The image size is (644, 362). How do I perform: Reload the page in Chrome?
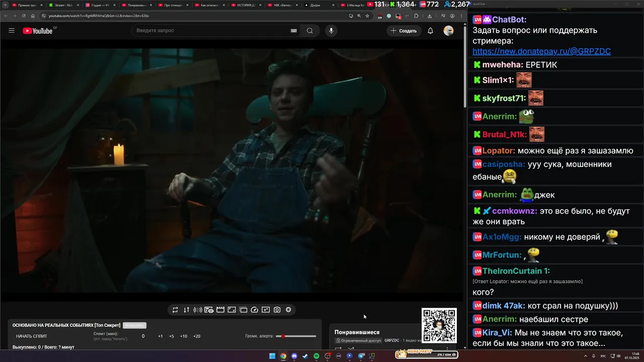point(24,16)
